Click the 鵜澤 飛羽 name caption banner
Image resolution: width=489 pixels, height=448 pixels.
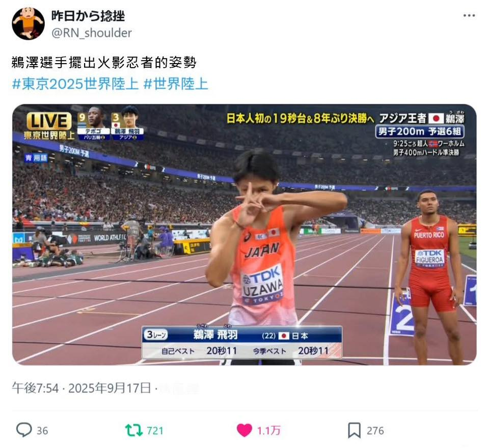[242, 343]
